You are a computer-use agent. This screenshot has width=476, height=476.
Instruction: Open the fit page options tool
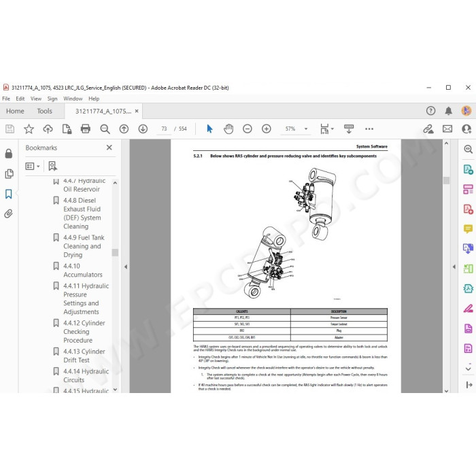click(x=326, y=129)
